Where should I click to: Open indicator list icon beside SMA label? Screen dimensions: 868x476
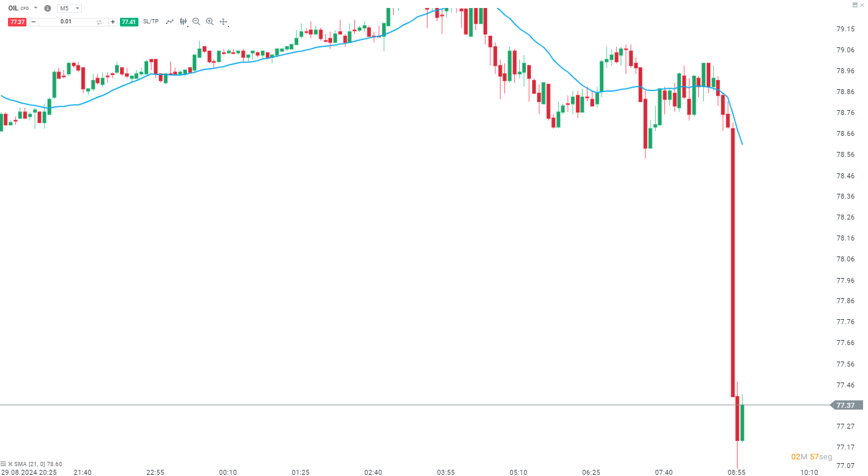point(4,464)
